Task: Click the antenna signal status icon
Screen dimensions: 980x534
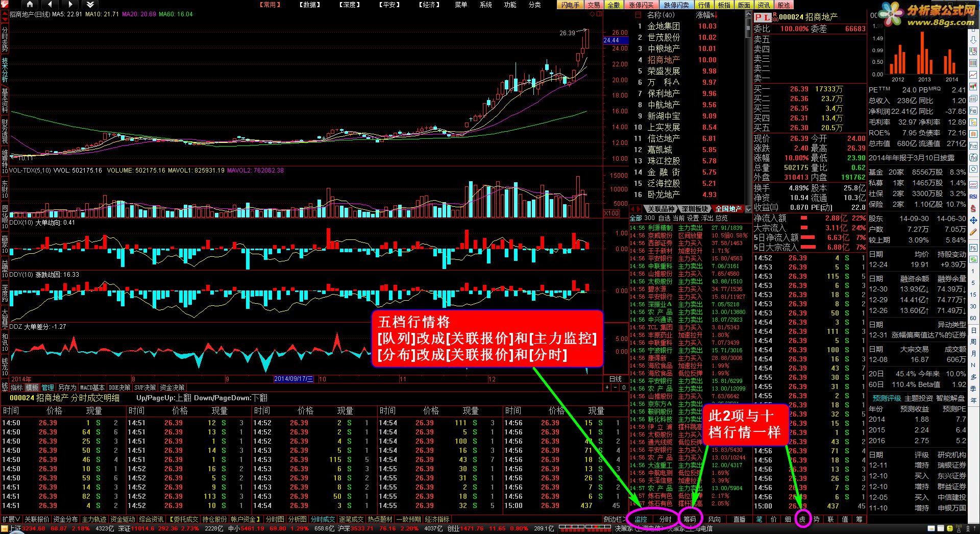Action: [959, 528]
